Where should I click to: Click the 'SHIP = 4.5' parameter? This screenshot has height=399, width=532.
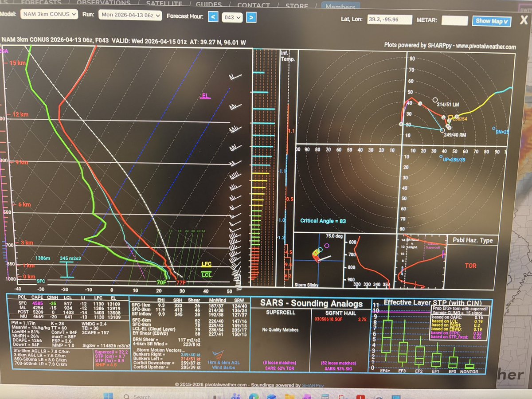pos(106,366)
